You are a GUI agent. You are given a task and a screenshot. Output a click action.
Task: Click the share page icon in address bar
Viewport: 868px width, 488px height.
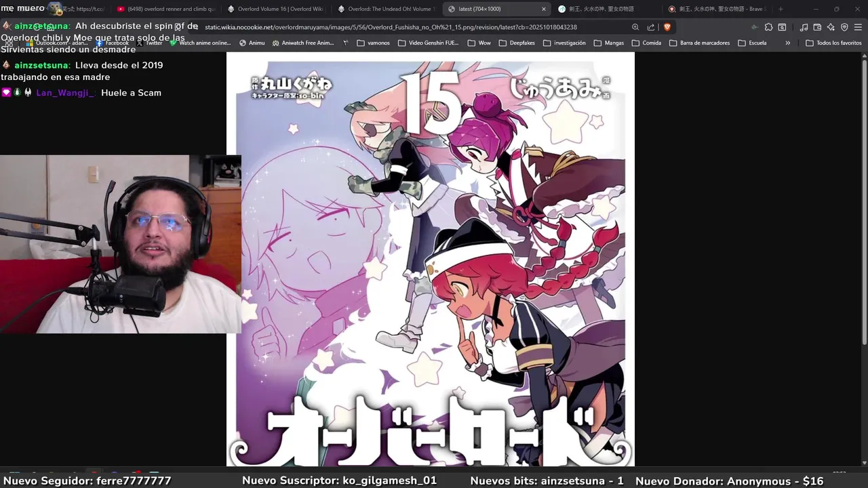(x=651, y=27)
